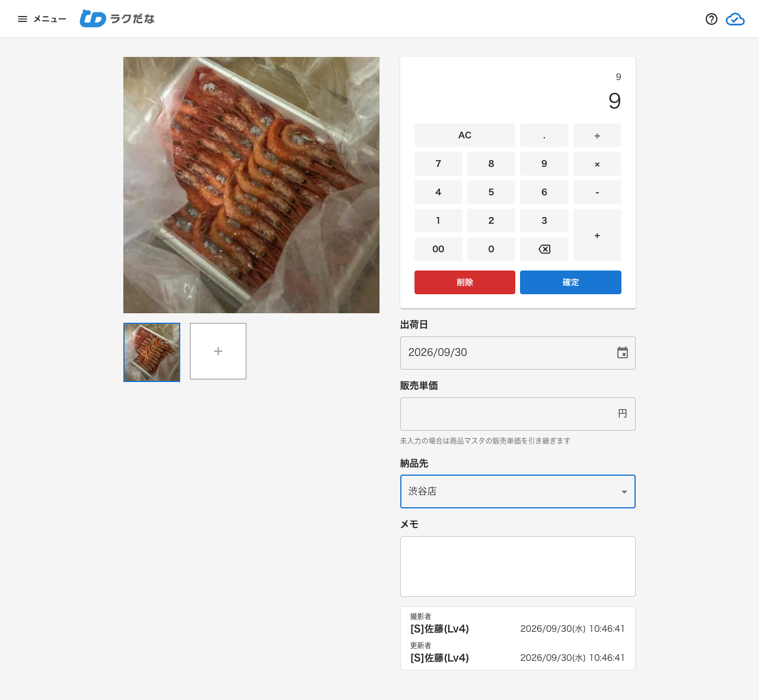The height and width of the screenshot is (700, 759).
Task: Open the help question mark icon
Action: click(x=712, y=19)
